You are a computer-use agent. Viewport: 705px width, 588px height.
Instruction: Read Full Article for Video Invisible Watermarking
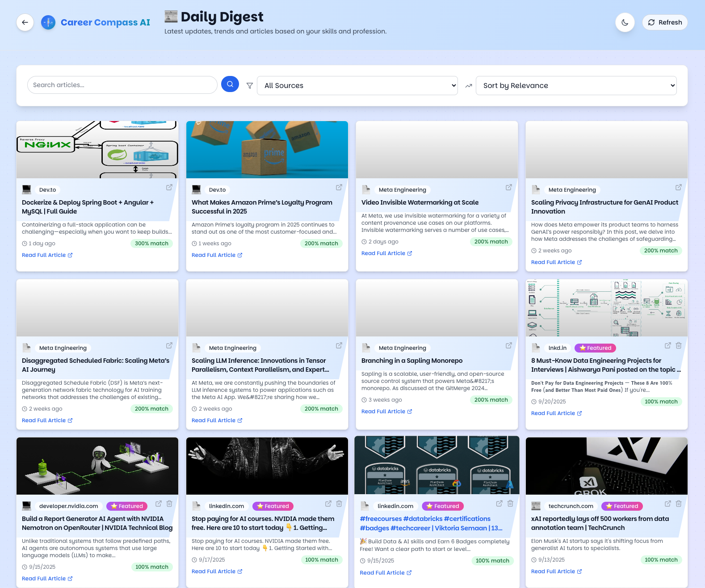[x=387, y=253]
